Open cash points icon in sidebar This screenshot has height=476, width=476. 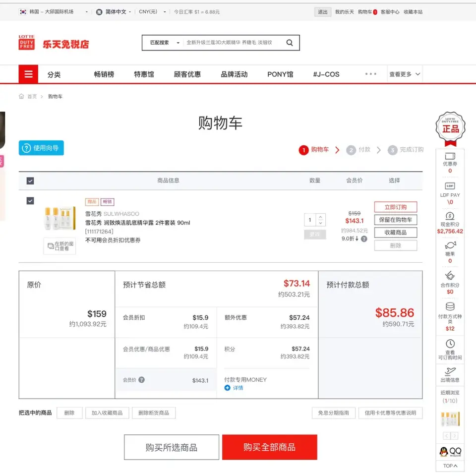click(x=450, y=216)
